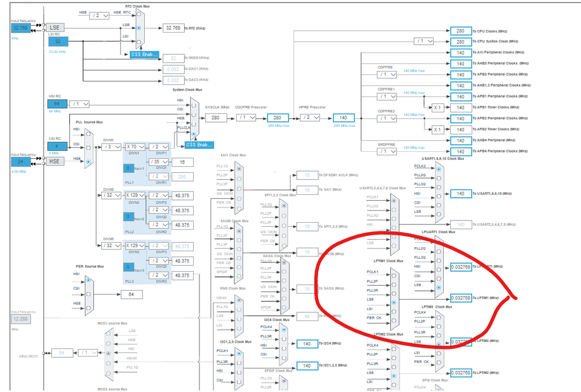581x392 pixels.
Task: Open SRDPPRE /1 prescaler dropdown
Action: [x=387, y=152]
